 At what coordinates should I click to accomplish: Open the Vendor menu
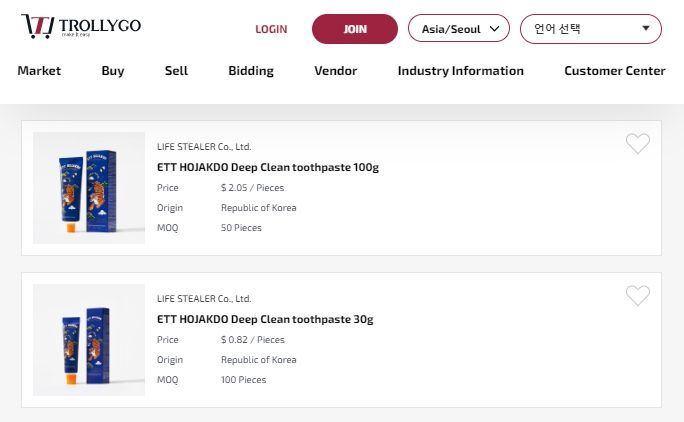[335, 71]
